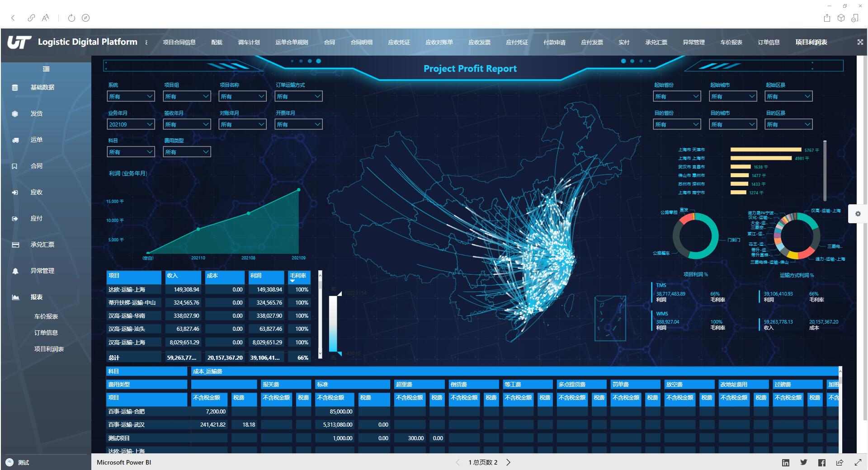Screen dimensions: 868x470
Task: Open 项目利润表 in sidebar submenu
Action: pyautogui.click(x=49, y=349)
